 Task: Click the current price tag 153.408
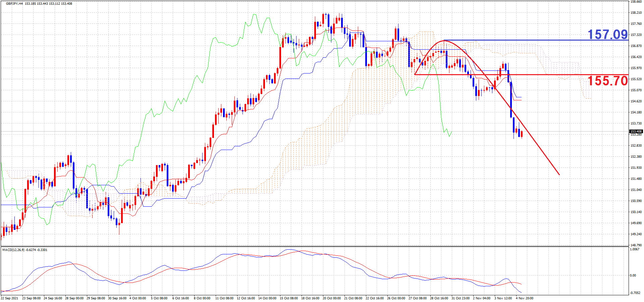pos(636,132)
